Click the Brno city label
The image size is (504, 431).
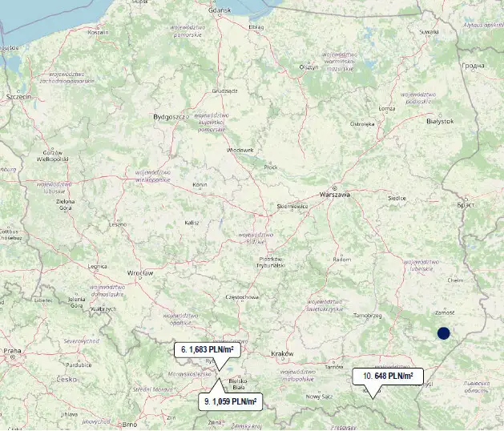130,425
